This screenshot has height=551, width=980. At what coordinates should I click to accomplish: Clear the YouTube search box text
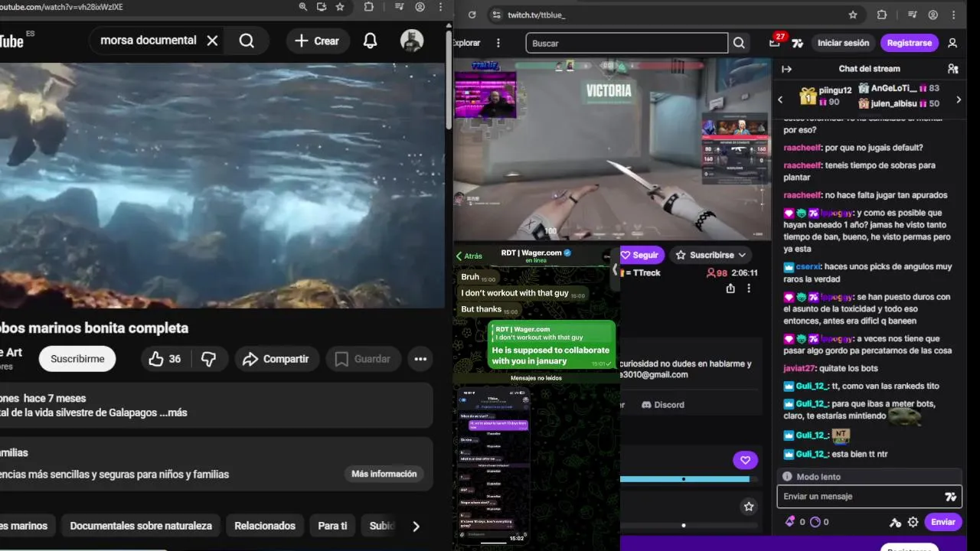point(212,41)
